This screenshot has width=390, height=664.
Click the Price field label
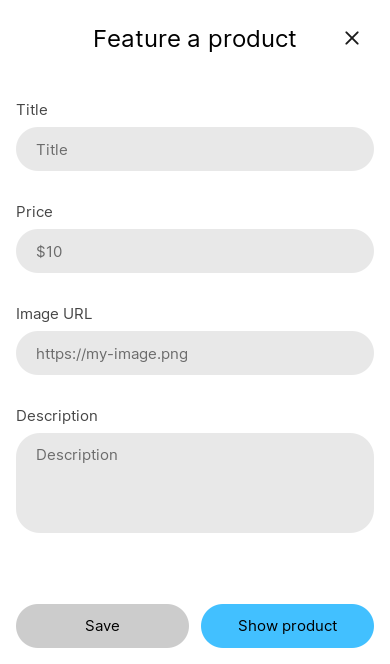tap(34, 212)
